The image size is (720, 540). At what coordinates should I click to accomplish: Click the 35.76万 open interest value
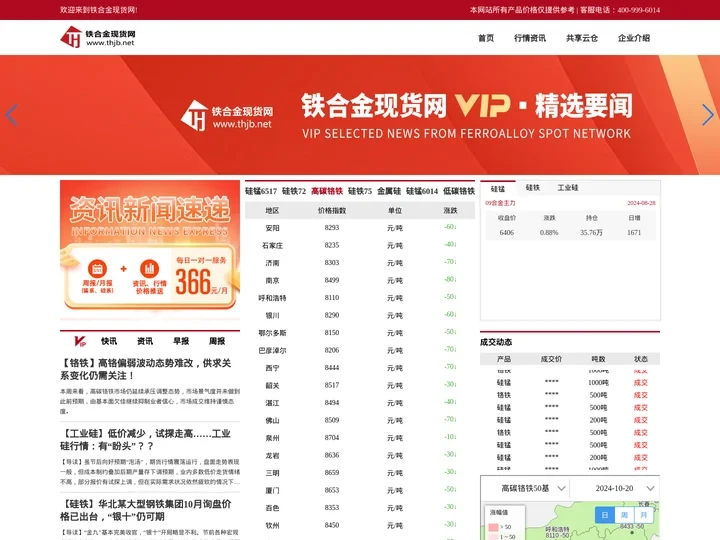591,232
